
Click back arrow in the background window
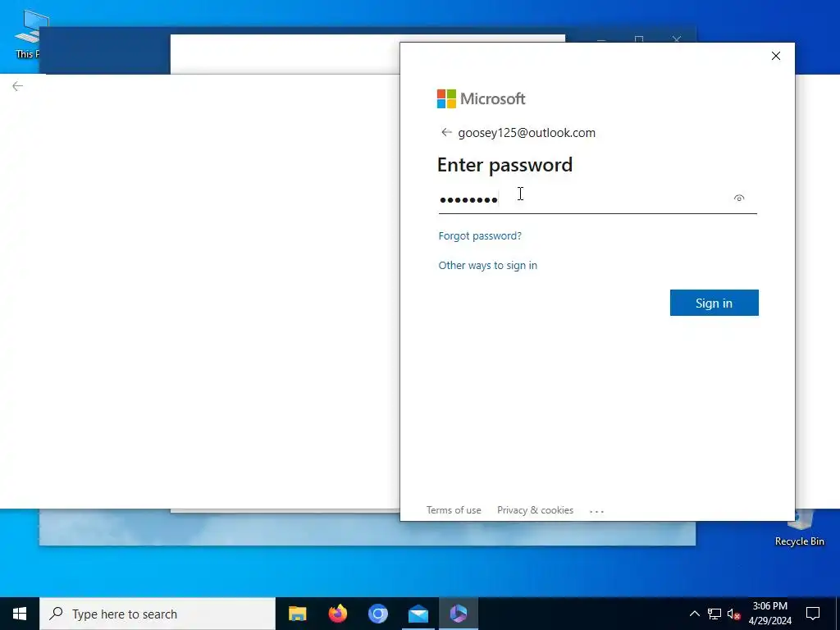pyautogui.click(x=18, y=86)
